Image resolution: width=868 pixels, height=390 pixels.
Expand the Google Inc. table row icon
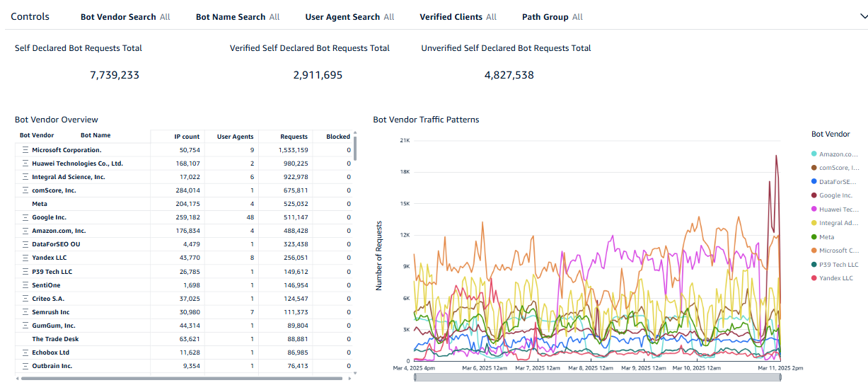coord(25,218)
